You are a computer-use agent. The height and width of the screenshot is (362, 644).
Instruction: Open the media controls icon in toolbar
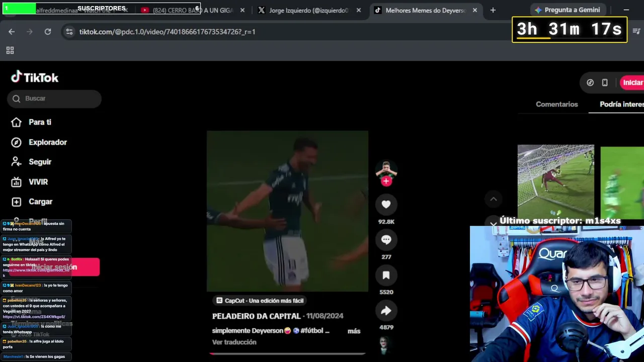tap(636, 31)
